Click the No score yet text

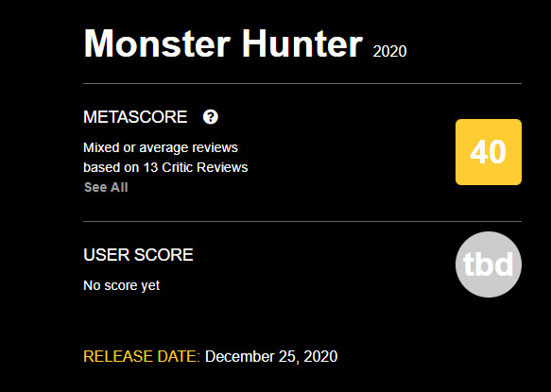pos(122,285)
